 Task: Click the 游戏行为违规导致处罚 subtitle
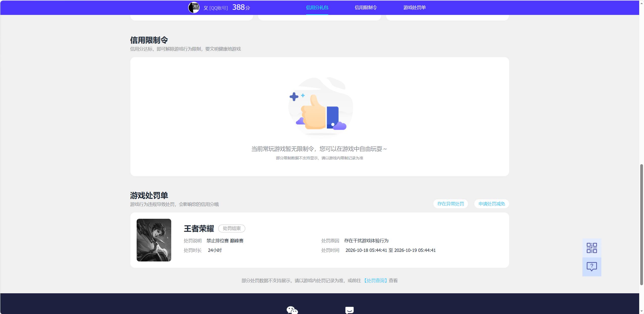pos(174,204)
